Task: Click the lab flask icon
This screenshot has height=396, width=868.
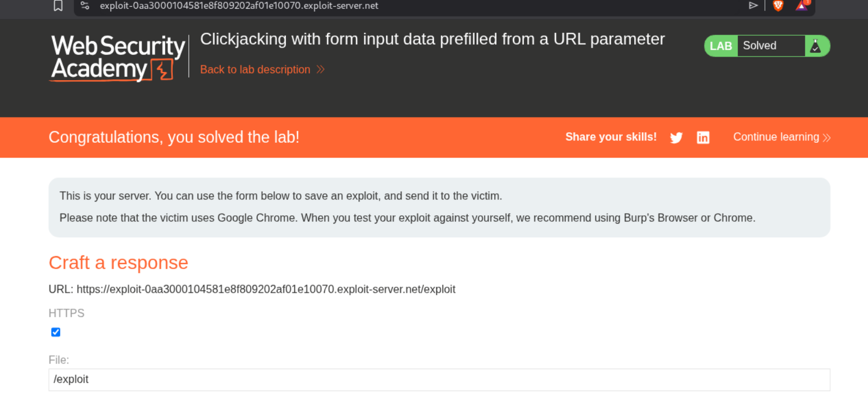Action: pos(816,46)
